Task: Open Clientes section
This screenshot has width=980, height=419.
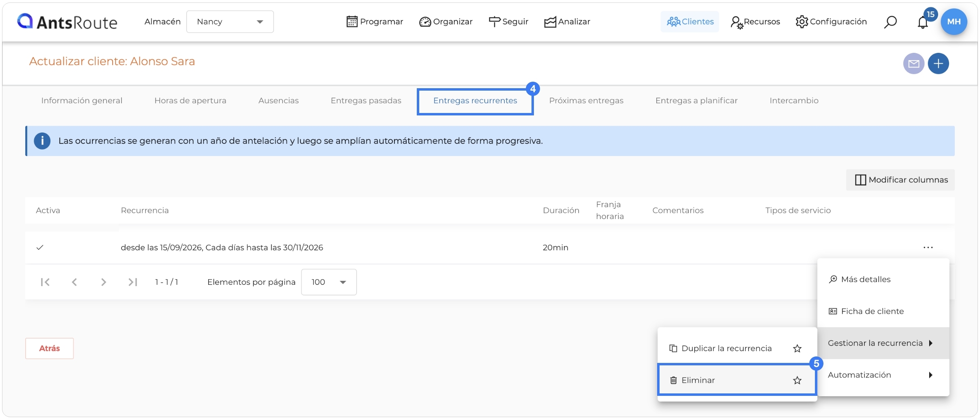Action: click(x=690, y=22)
